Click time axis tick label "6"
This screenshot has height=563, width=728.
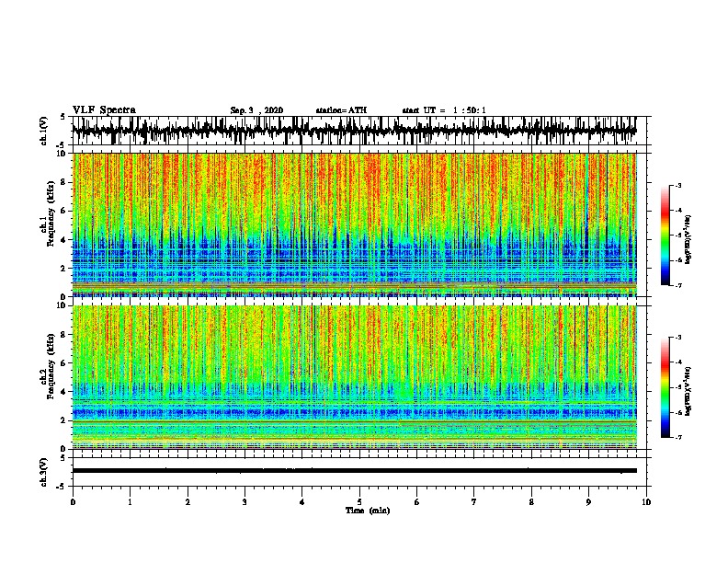pos(417,502)
